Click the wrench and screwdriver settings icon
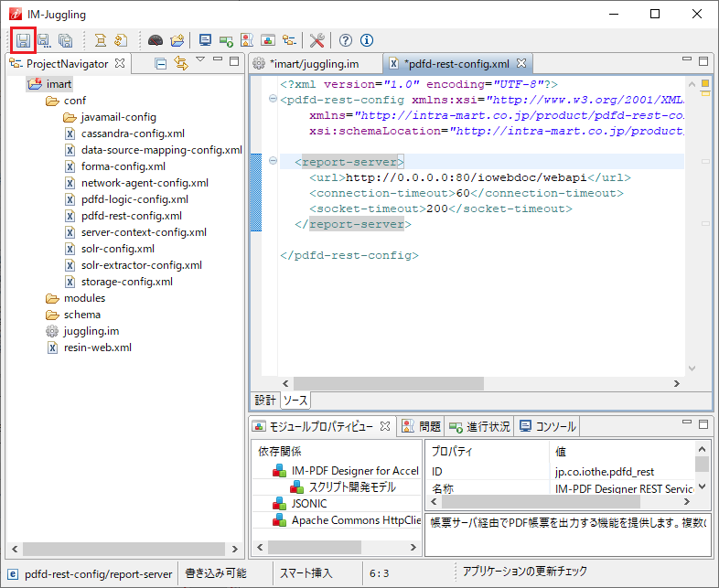Screen dimensions: 719x588 317,40
